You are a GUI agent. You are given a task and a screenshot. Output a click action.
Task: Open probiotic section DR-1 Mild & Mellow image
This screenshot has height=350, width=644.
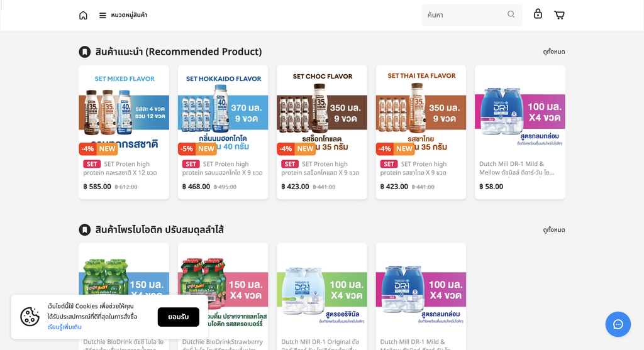coord(421,288)
